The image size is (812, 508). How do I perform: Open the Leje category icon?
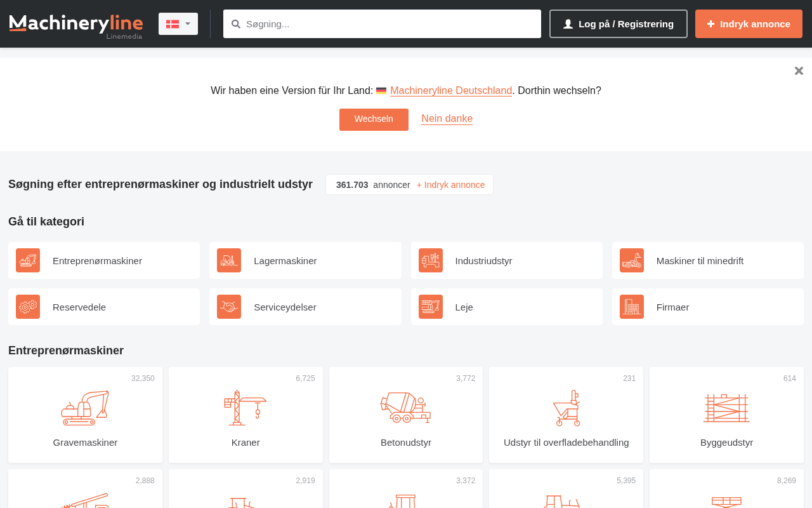tap(431, 307)
